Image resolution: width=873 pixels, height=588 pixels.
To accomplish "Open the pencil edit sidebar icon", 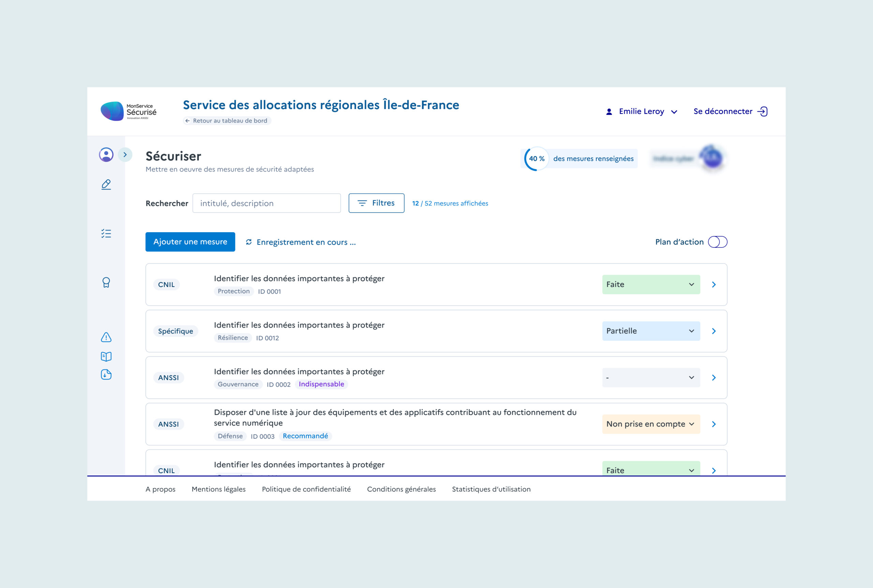I will tap(106, 184).
